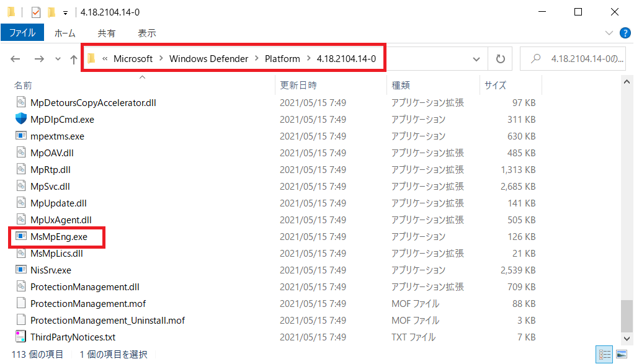Select file name NisSrv.exe
Image resolution: width=634 pixels, height=364 pixels.
pos(50,270)
